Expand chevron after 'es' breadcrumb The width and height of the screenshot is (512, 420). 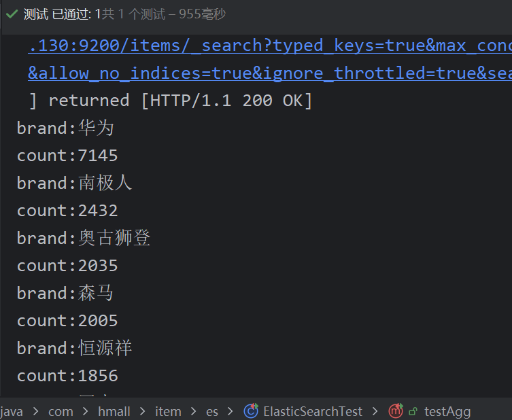pyautogui.click(x=231, y=411)
